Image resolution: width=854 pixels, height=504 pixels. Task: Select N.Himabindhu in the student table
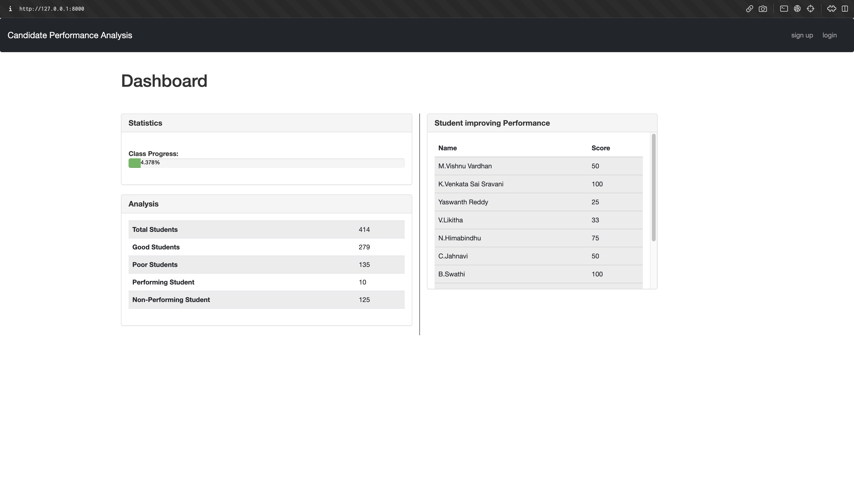459,238
